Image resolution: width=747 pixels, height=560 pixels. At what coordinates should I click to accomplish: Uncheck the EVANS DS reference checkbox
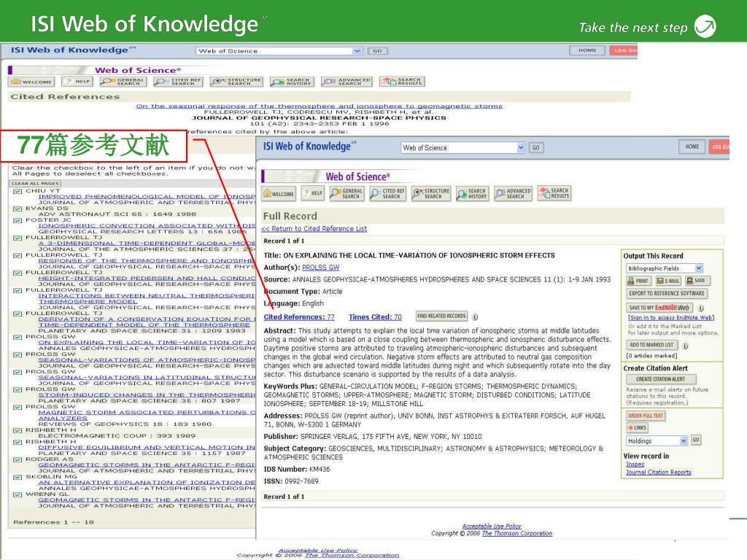click(18, 209)
